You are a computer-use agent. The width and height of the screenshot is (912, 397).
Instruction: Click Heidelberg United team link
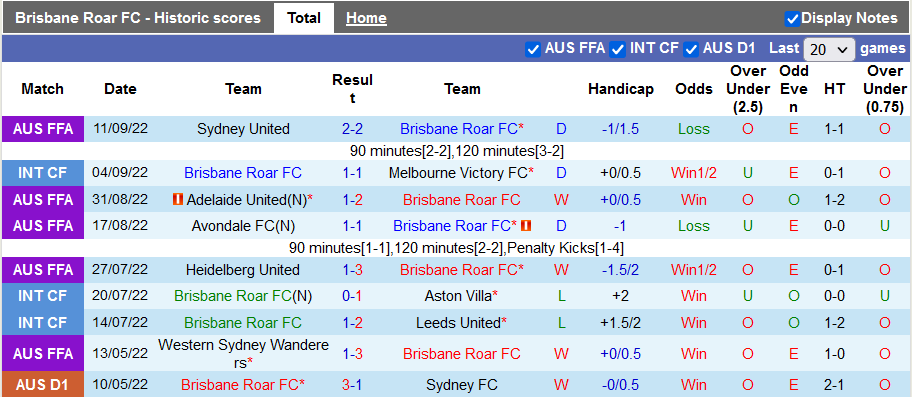click(243, 270)
